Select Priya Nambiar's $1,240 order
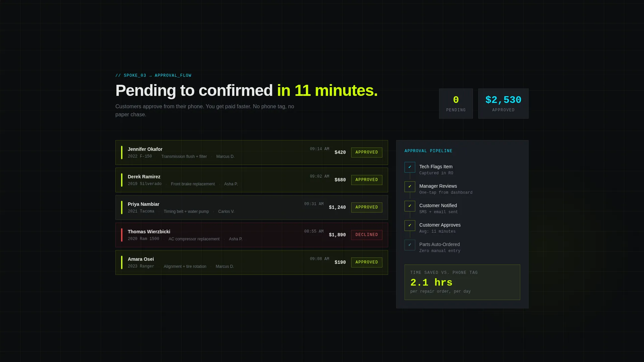This screenshot has width=644, height=362. tap(252, 207)
